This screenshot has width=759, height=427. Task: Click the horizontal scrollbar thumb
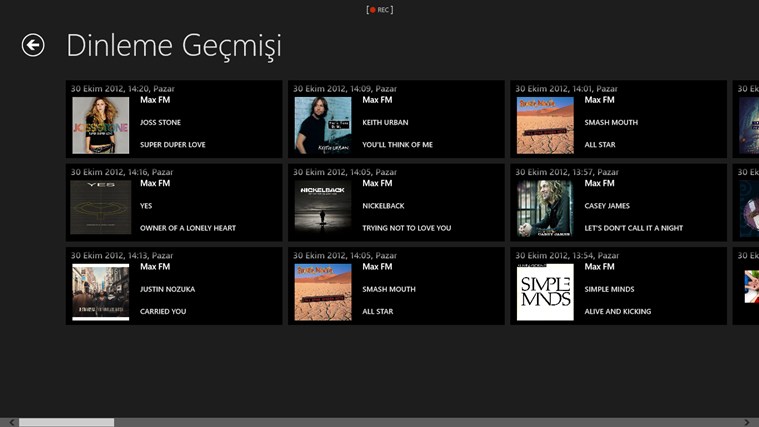coord(66,422)
